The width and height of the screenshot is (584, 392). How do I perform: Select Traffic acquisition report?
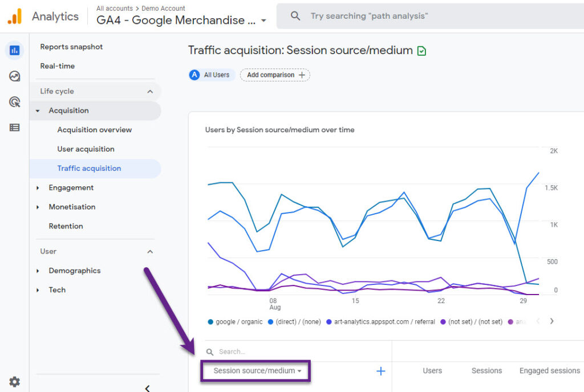pos(89,169)
